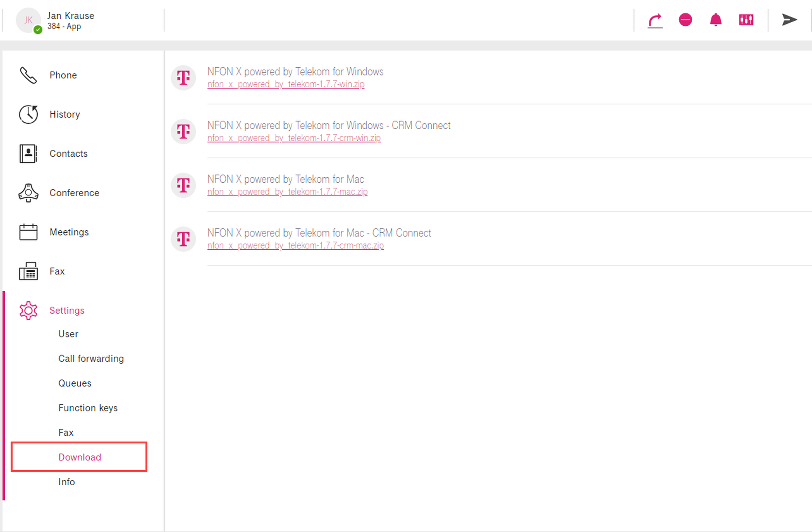Click the send arrow icon
Screen dimensions: 812x532
[x=789, y=19]
